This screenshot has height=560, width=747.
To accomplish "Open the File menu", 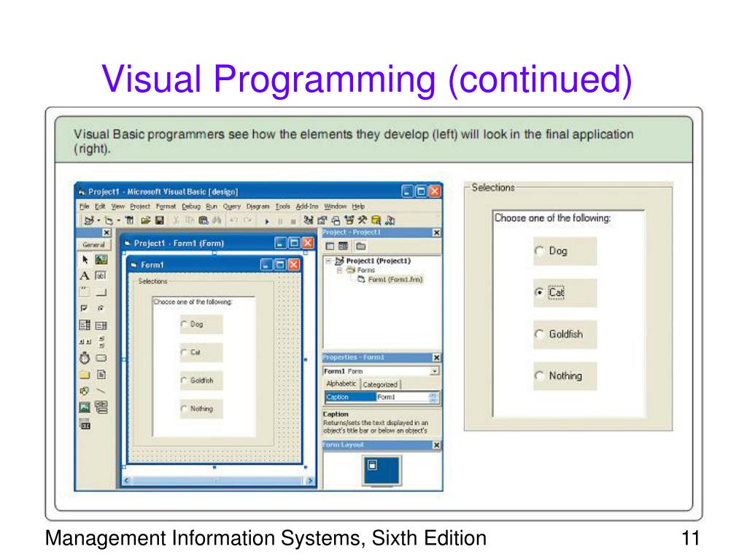I will click(85, 206).
